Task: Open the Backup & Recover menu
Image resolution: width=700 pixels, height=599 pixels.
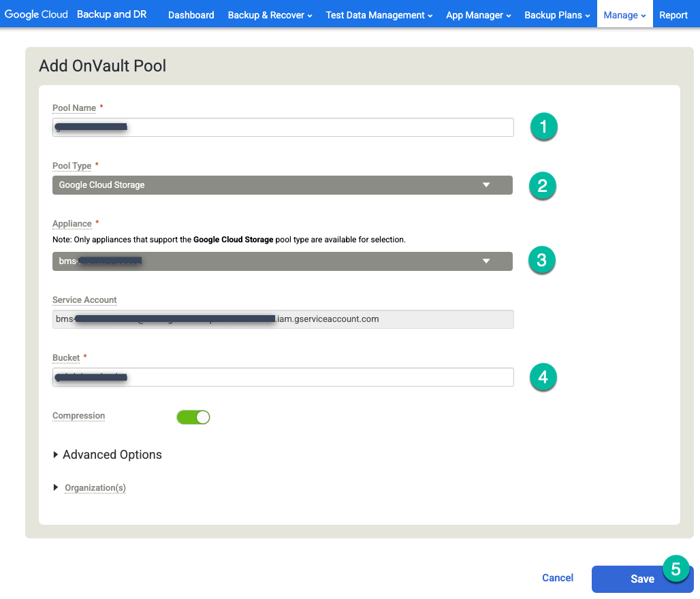Action: [269, 14]
